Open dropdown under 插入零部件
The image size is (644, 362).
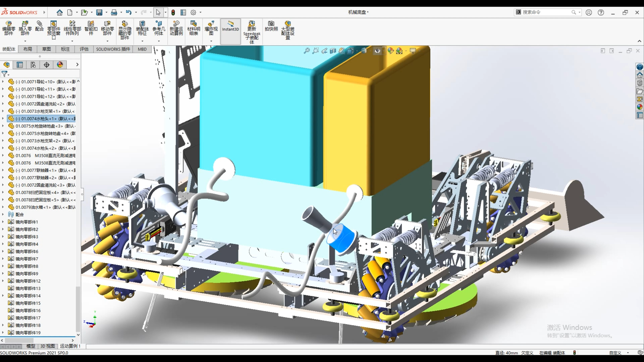point(25,41)
